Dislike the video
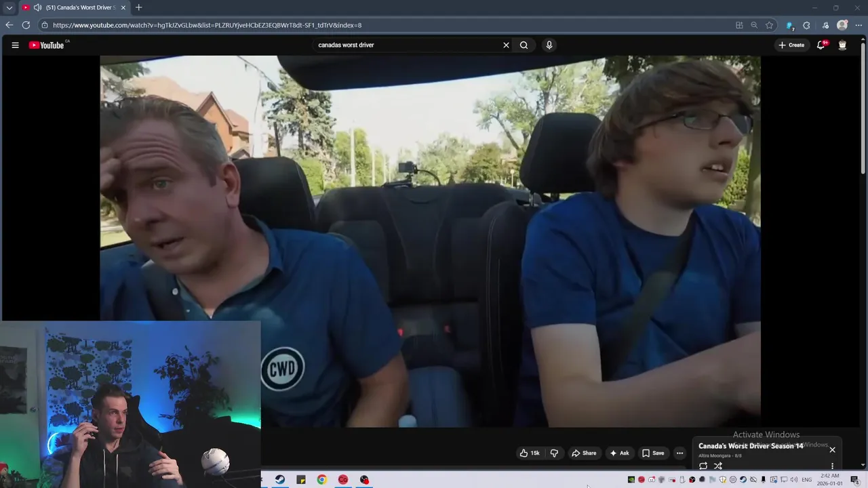868x488 pixels. tap(554, 453)
